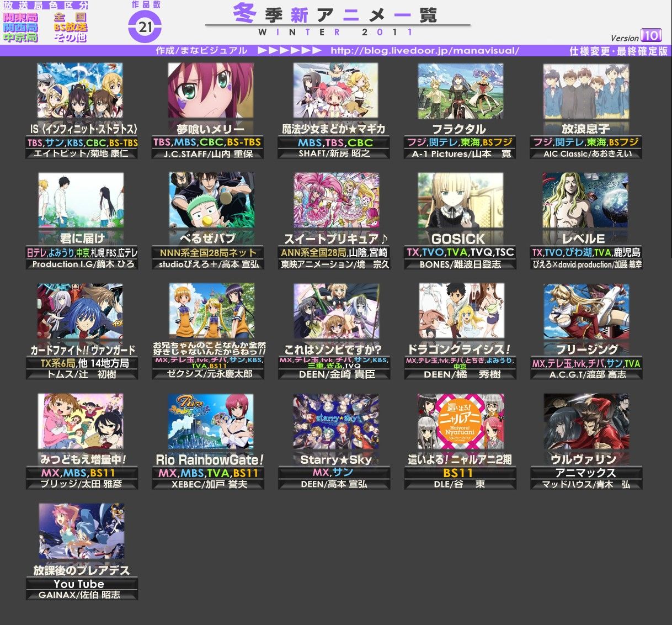Select the 這いよる!ニャルアニ2期 image
This screenshot has width=672, height=625.
coord(461,421)
